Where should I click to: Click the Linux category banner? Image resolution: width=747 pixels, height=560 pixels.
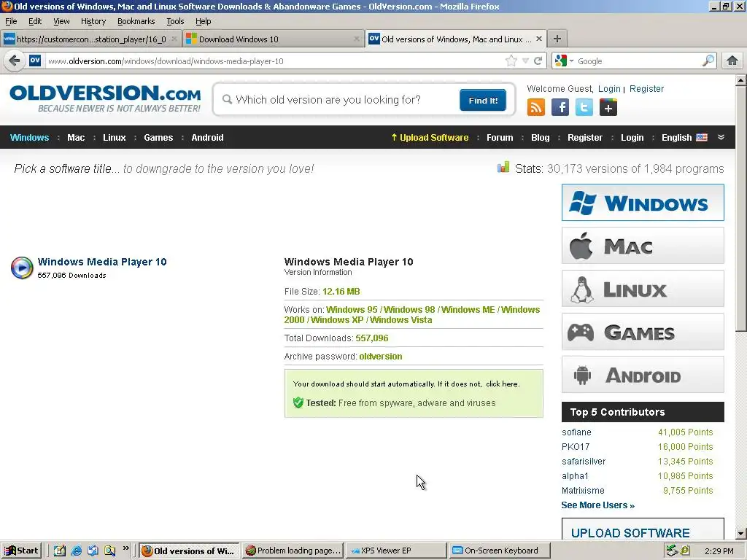(643, 289)
